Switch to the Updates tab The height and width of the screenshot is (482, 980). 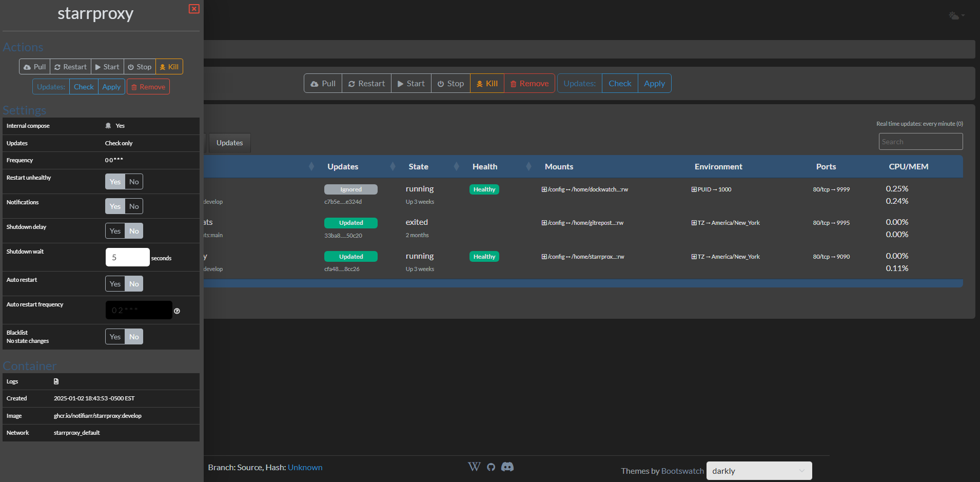click(x=229, y=143)
